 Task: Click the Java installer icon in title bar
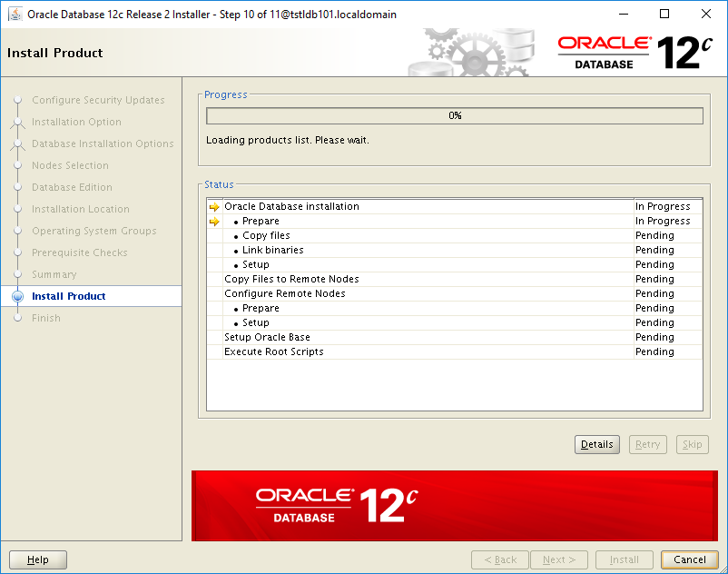coord(15,14)
